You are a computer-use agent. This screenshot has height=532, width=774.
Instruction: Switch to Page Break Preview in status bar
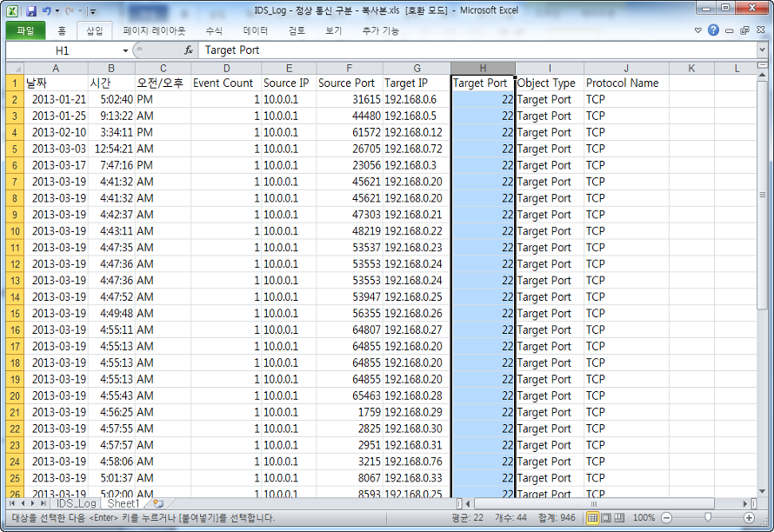[619, 518]
